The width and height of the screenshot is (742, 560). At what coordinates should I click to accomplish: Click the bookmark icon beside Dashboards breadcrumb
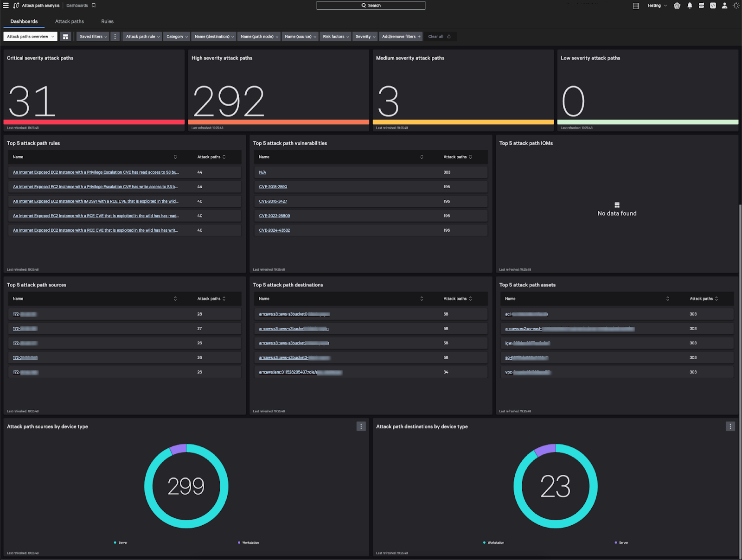94,6
